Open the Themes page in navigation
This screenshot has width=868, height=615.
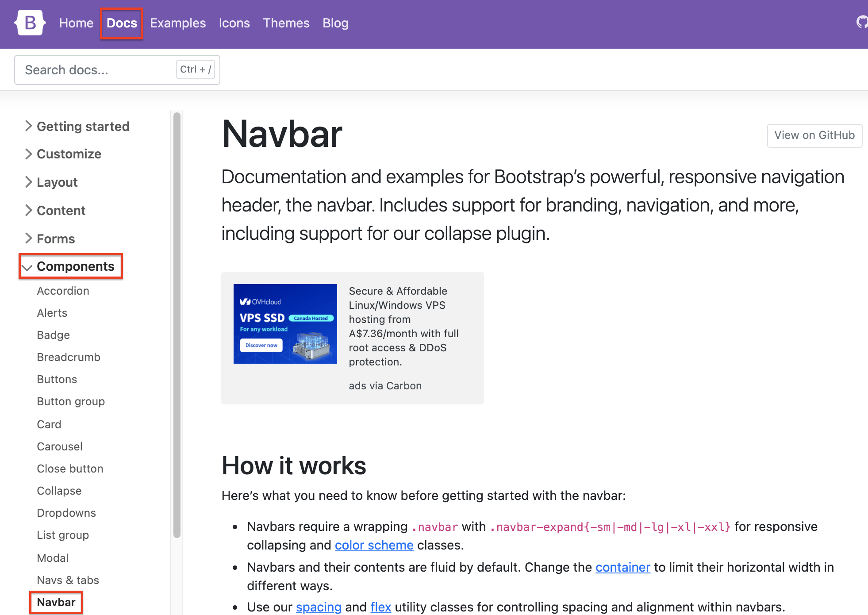pyautogui.click(x=286, y=23)
